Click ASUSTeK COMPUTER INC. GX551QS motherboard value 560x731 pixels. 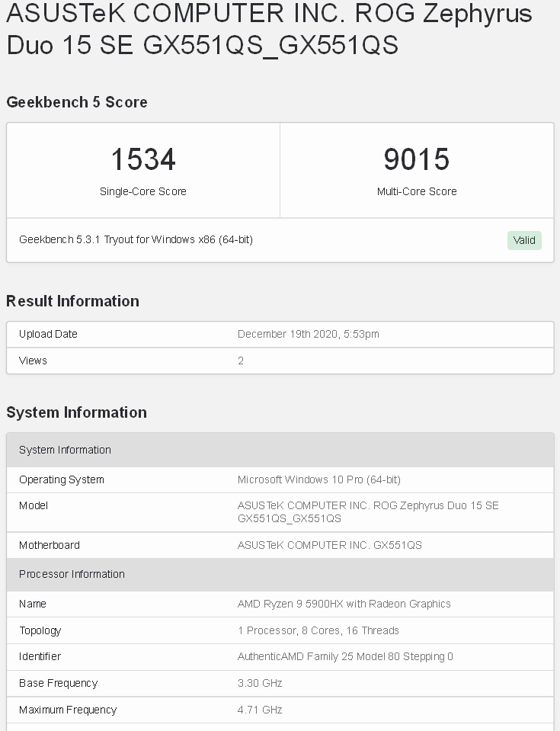click(x=329, y=545)
